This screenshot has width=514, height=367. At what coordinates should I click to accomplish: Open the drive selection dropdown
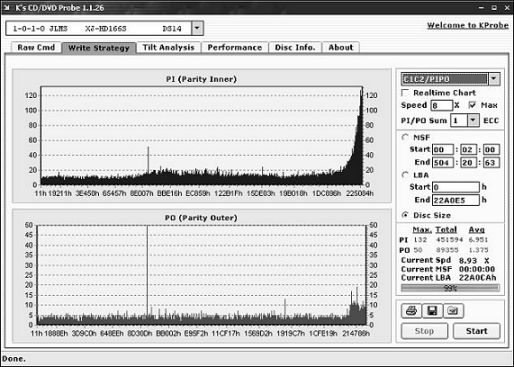click(197, 28)
